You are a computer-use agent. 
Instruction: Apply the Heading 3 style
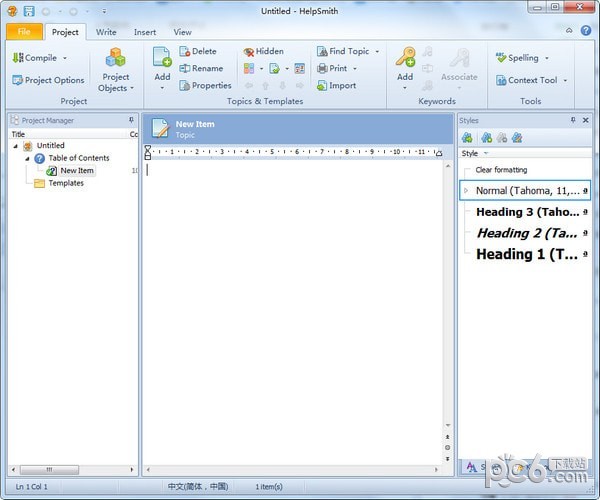527,212
